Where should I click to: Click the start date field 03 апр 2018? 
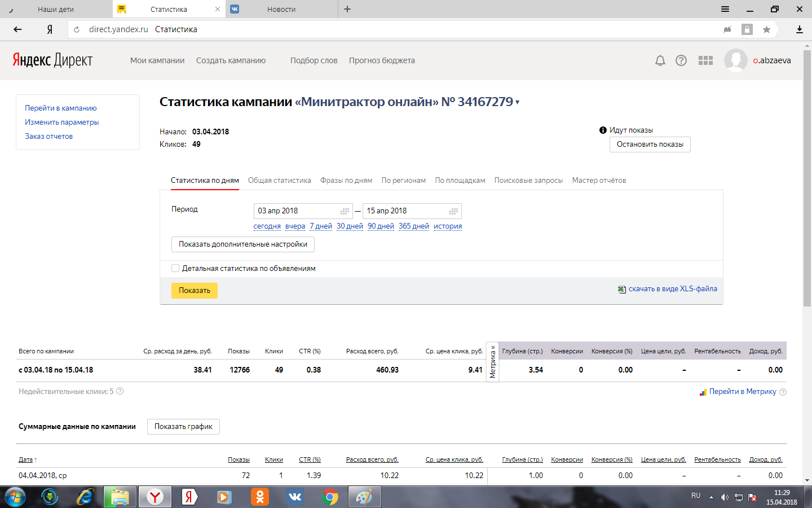303,211
